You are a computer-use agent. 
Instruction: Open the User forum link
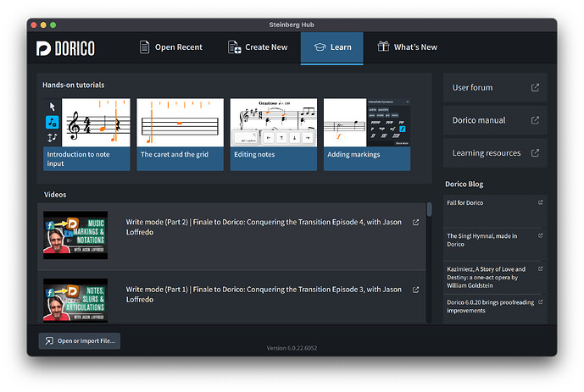(x=495, y=88)
